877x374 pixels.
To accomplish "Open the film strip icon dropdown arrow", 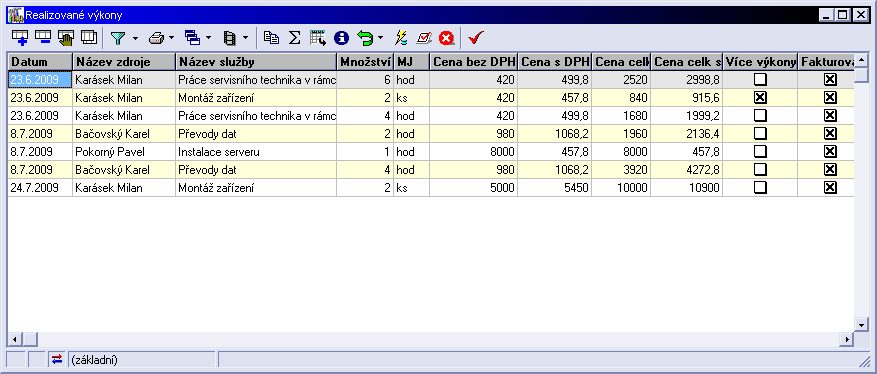I will coord(245,39).
